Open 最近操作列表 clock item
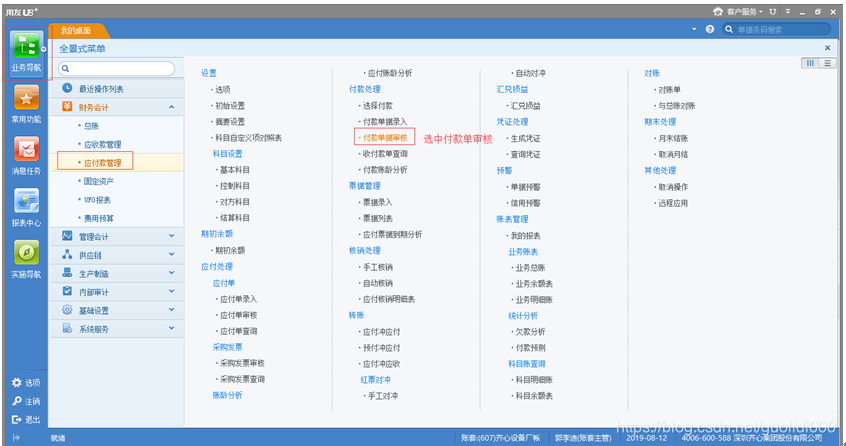The height and width of the screenshot is (446, 846). click(117, 88)
